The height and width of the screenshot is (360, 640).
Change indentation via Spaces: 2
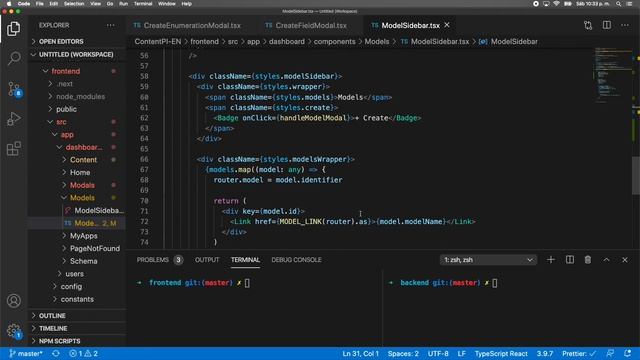403,353
